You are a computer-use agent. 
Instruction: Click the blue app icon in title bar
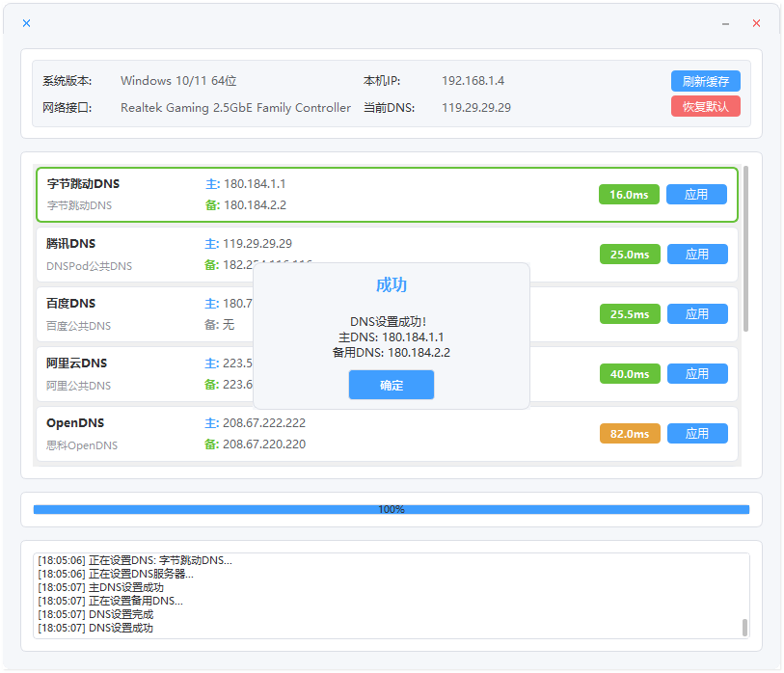pyautogui.click(x=26, y=23)
